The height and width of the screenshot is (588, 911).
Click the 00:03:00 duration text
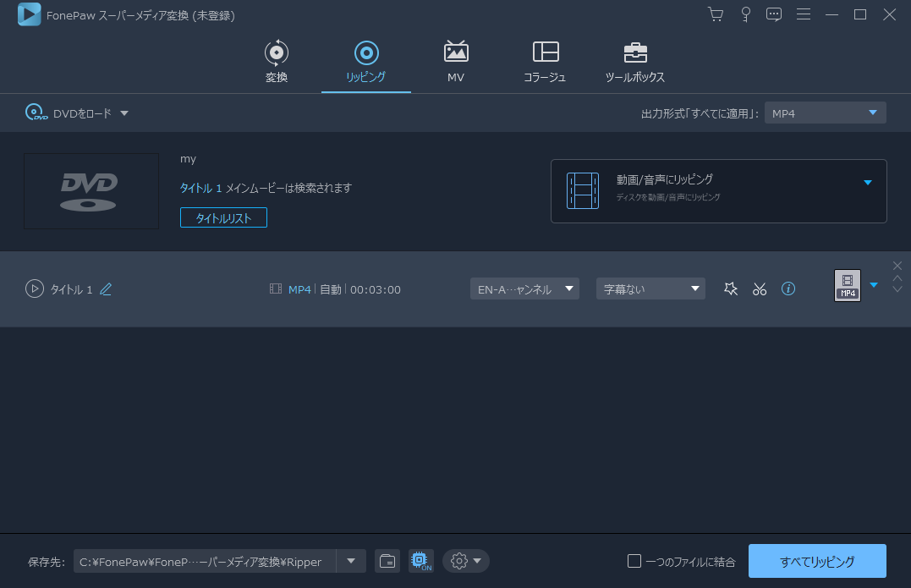[x=376, y=289]
